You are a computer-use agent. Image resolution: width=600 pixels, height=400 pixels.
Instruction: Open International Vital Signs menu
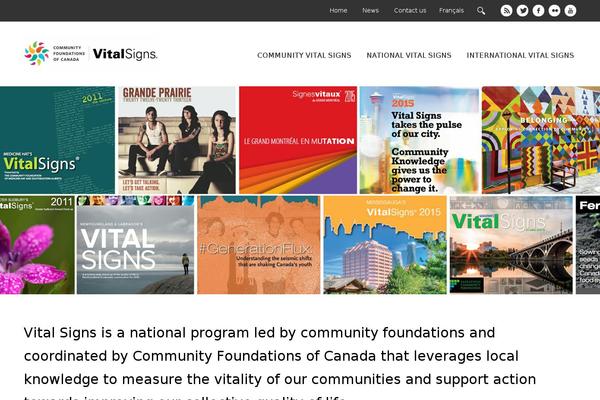click(x=520, y=55)
